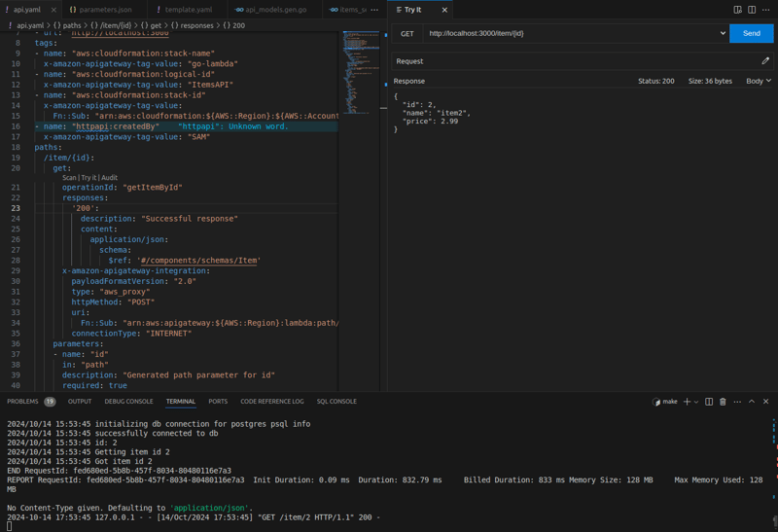778x532 pixels.
Task: Click the responses breadcrumb
Action: (x=193, y=25)
